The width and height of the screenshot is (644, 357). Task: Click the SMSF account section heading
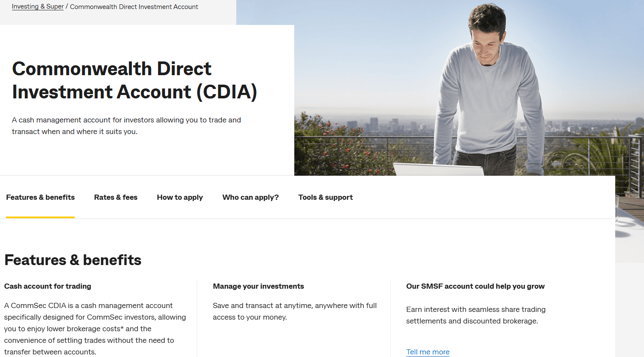click(x=475, y=286)
